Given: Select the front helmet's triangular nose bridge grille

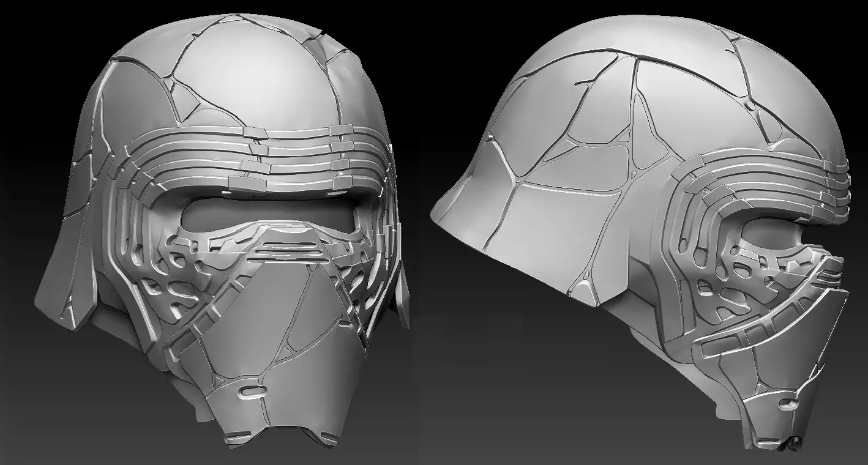Looking at the screenshot, I should click(x=287, y=247).
